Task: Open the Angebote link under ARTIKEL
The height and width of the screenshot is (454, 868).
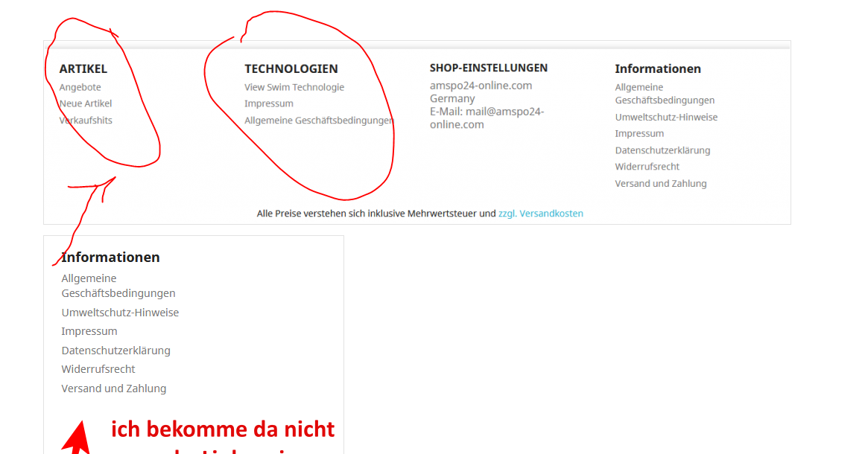Action: coord(80,87)
